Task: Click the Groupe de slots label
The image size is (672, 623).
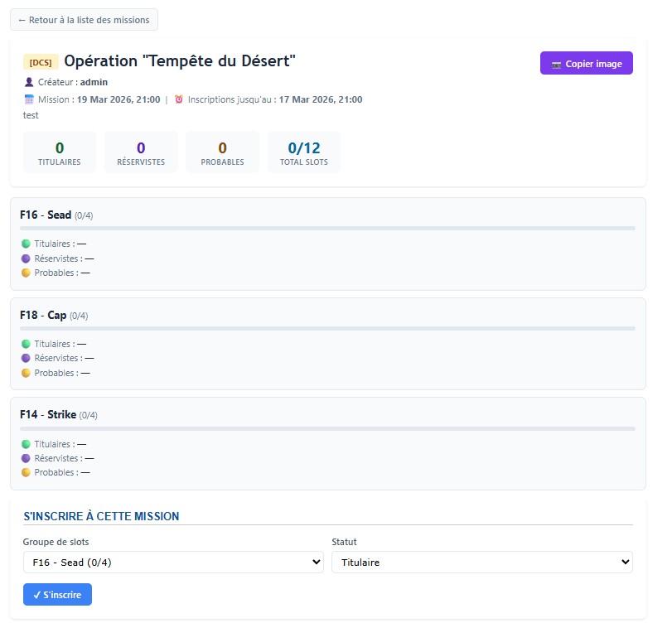Action: (56, 542)
